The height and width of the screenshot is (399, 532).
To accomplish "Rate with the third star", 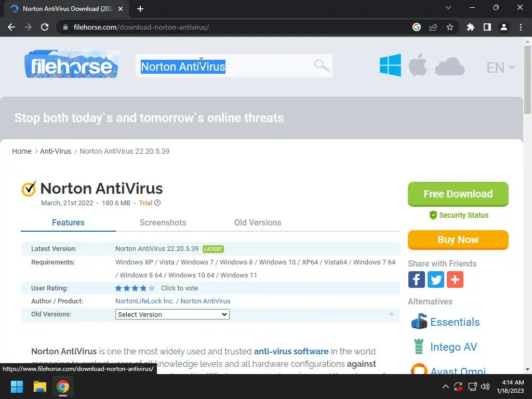I will pyautogui.click(x=135, y=288).
